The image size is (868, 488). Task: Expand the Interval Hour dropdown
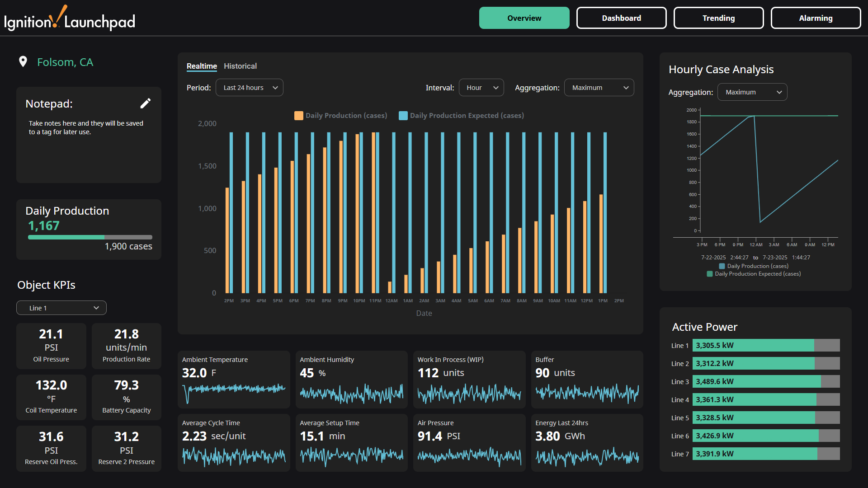point(481,88)
